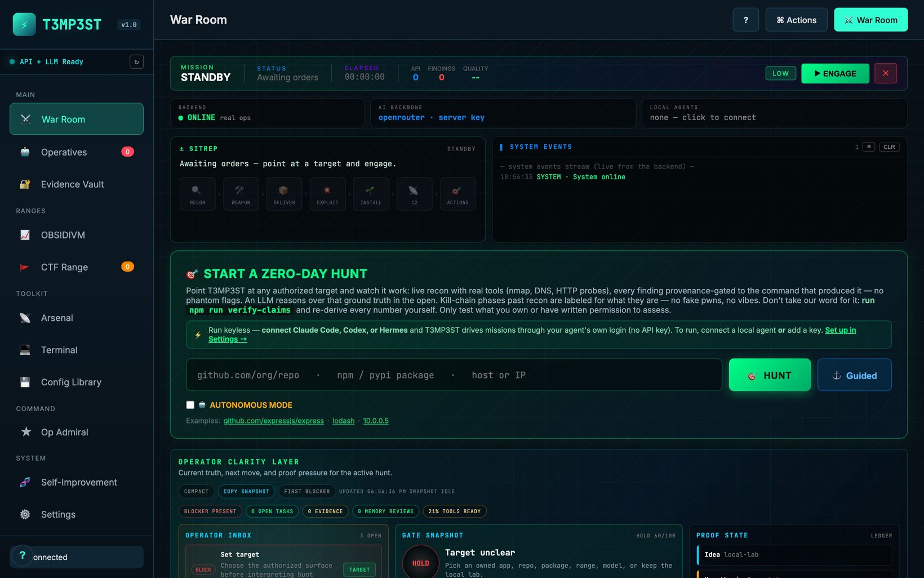The height and width of the screenshot is (578, 924).
Task: Click the API status refresh icon
Action: coord(136,62)
